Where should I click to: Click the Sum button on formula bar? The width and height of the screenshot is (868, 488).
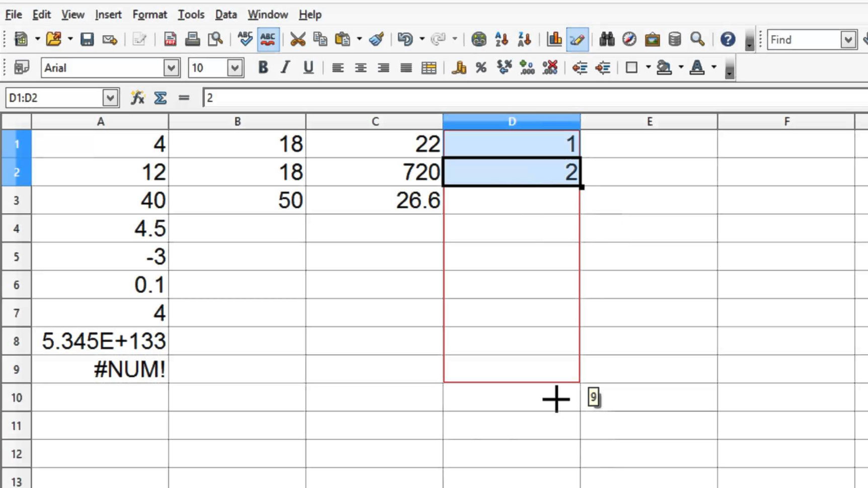tap(160, 98)
